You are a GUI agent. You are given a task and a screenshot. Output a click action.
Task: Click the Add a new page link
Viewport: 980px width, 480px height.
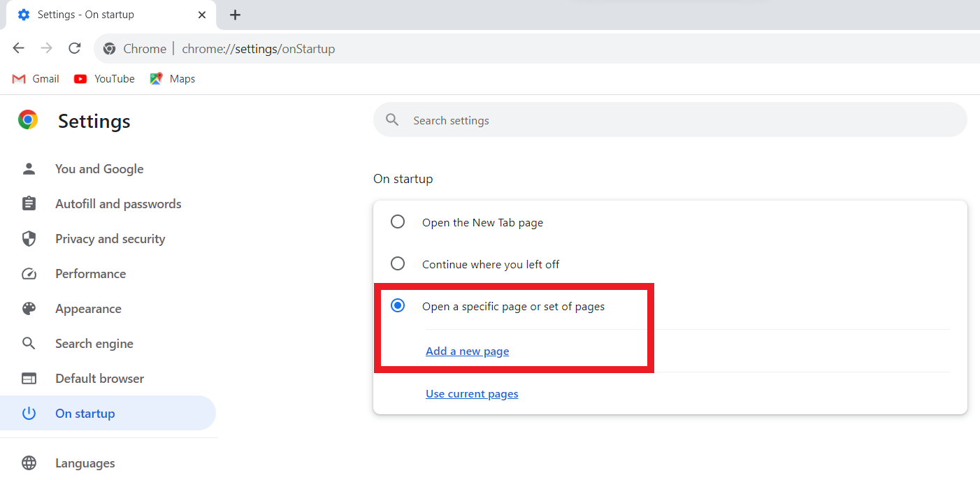tap(467, 351)
